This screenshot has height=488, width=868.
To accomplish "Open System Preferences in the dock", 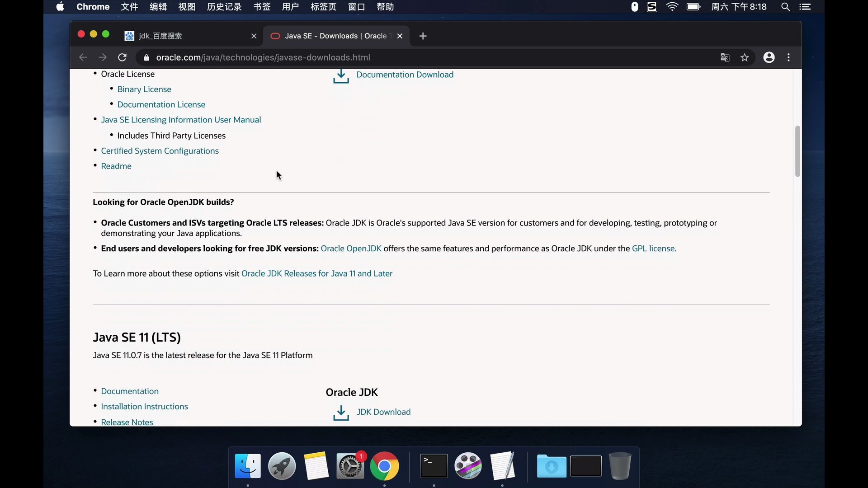I will pos(350,466).
